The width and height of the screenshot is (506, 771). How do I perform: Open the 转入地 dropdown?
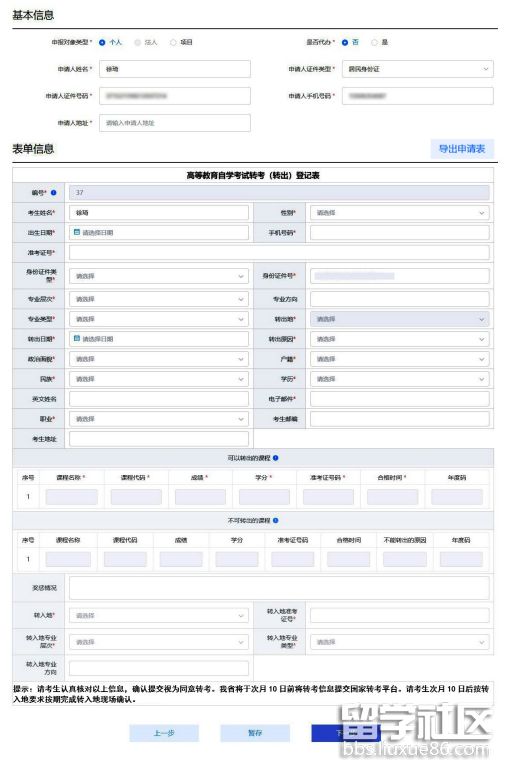[x=158, y=616]
